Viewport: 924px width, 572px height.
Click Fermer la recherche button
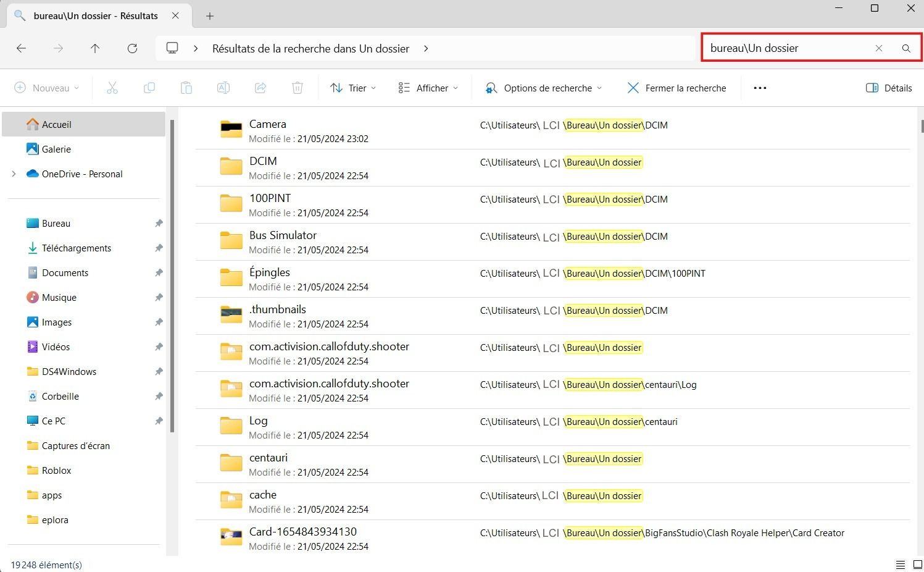(x=676, y=88)
